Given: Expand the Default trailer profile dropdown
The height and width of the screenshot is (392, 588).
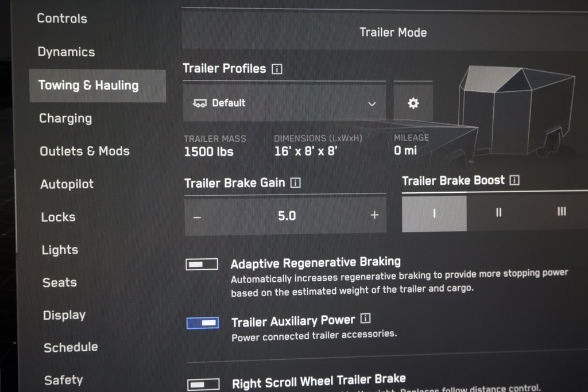Looking at the screenshot, I should coord(284,103).
